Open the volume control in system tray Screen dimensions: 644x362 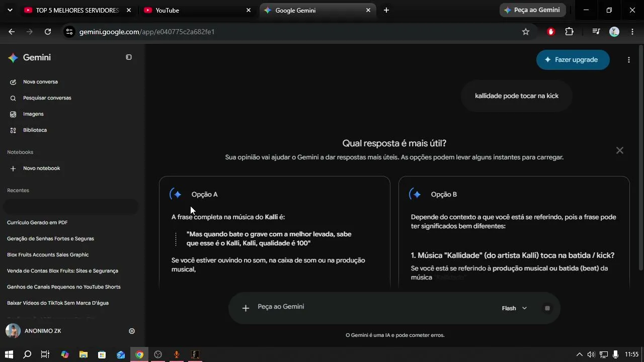pyautogui.click(x=591, y=354)
